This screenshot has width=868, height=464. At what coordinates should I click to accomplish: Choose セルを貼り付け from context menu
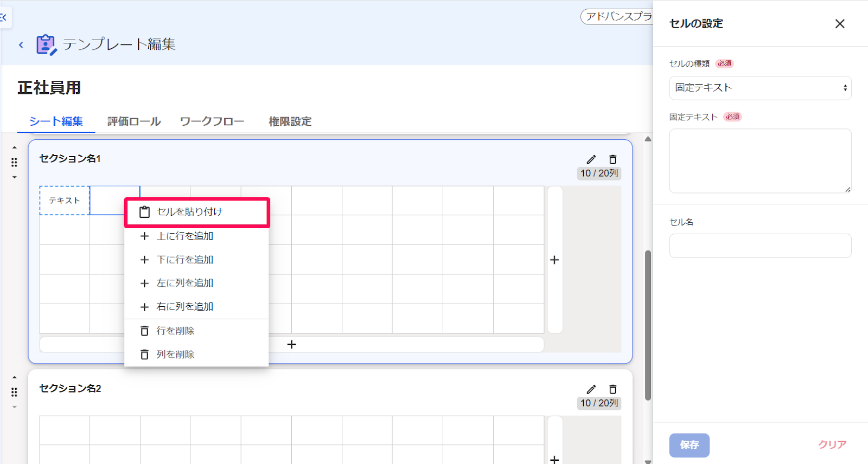(x=196, y=212)
